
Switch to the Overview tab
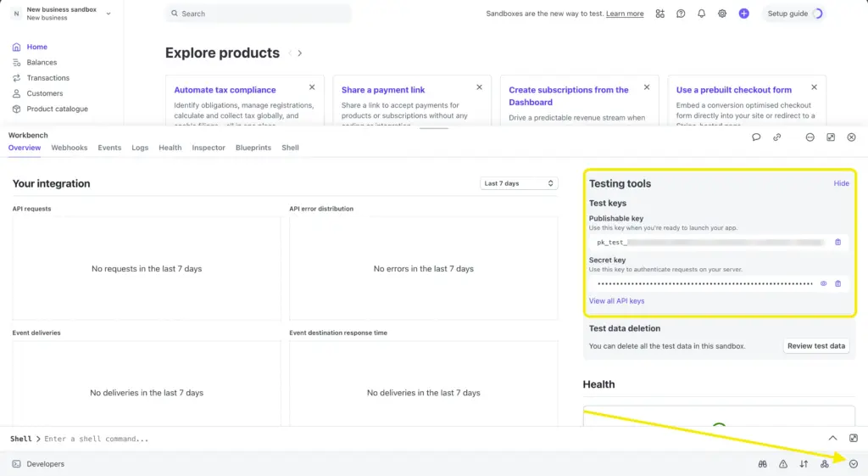[25, 148]
